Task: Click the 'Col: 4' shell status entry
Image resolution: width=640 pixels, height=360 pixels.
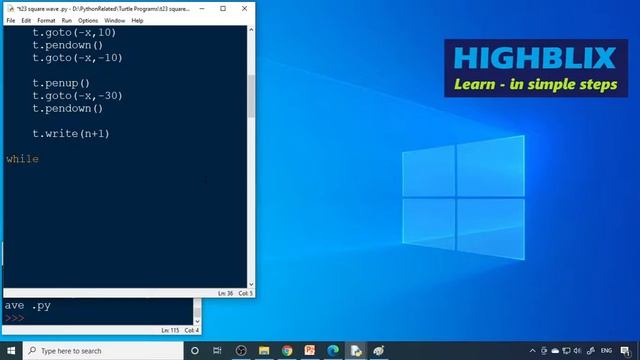Action: [x=192, y=330]
